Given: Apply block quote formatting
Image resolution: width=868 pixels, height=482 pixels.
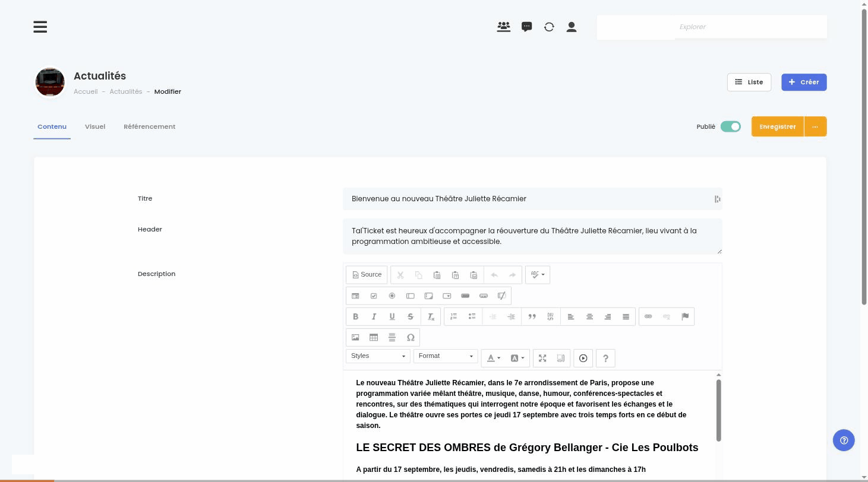Looking at the screenshot, I should [x=532, y=316].
